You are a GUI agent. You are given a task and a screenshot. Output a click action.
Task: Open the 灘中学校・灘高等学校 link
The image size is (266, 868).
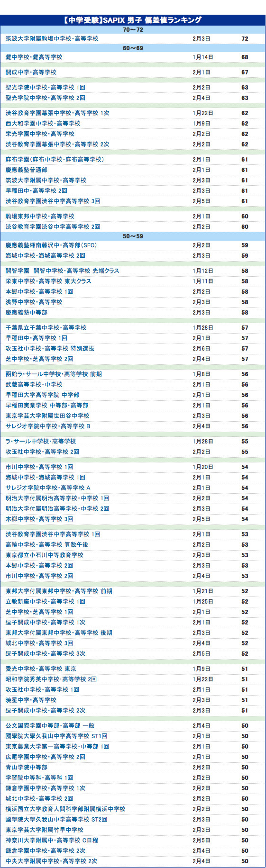[x=34, y=57]
